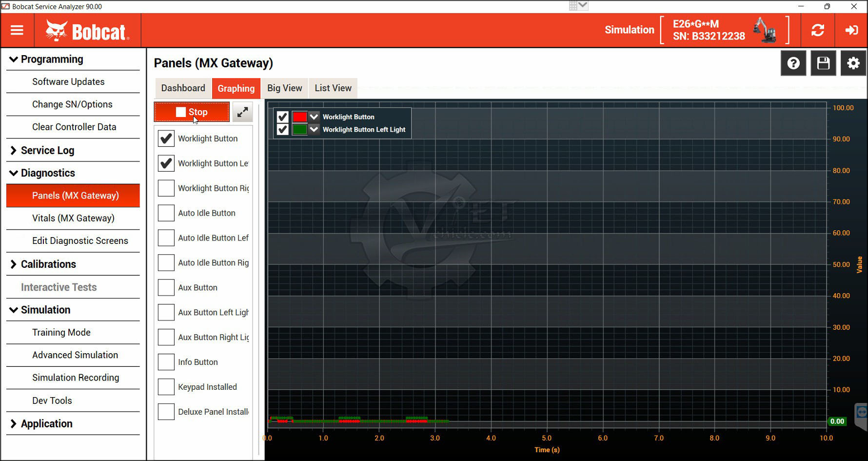Click the Simulation mode label in header
Image resolution: width=868 pixels, height=461 pixels.
tap(630, 30)
